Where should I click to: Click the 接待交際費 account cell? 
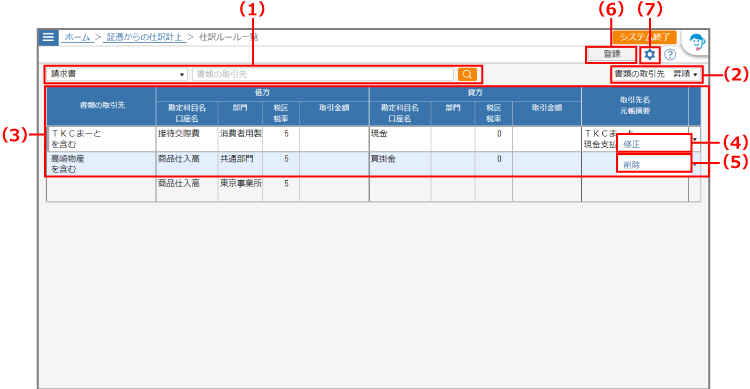[x=187, y=139]
